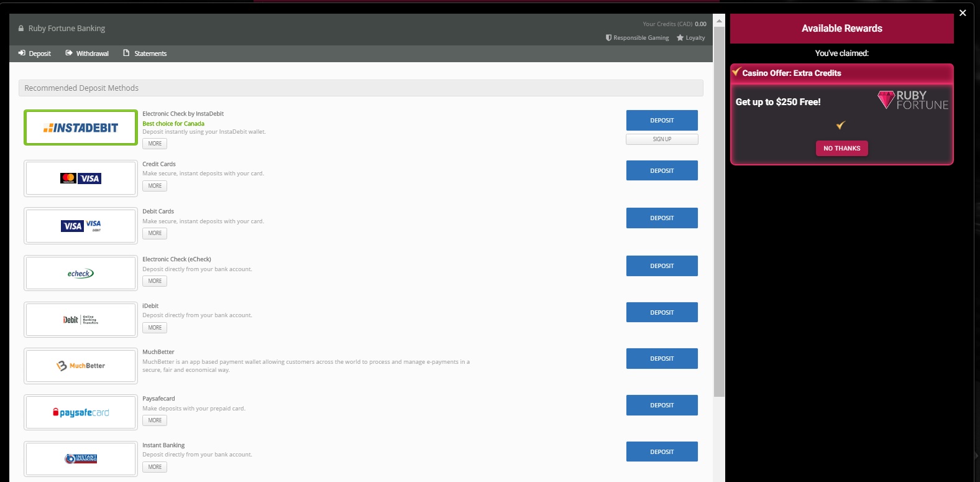Click the InstaDebit Sign Up button

coord(662,139)
